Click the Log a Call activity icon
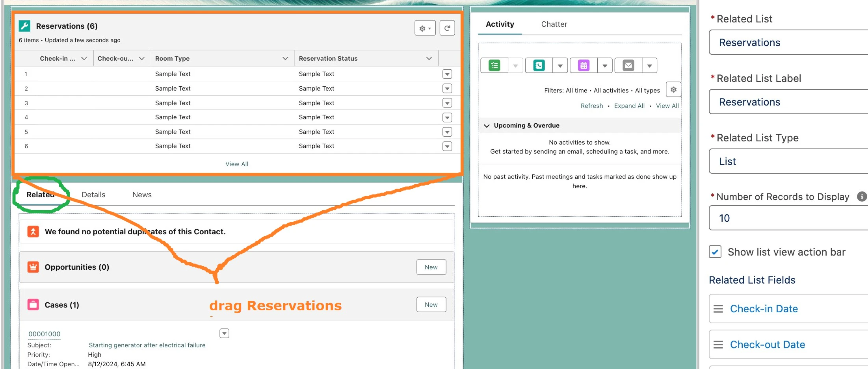 click(539, 65)
